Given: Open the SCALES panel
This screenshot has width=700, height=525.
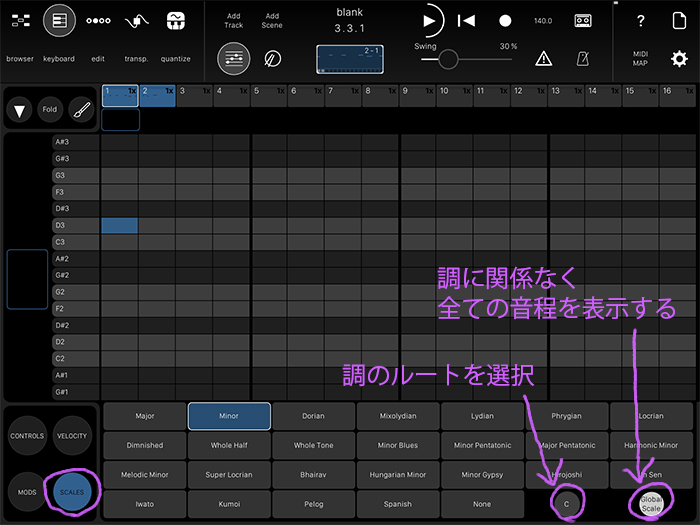Looking at the screenshot, I should (72, 492).
